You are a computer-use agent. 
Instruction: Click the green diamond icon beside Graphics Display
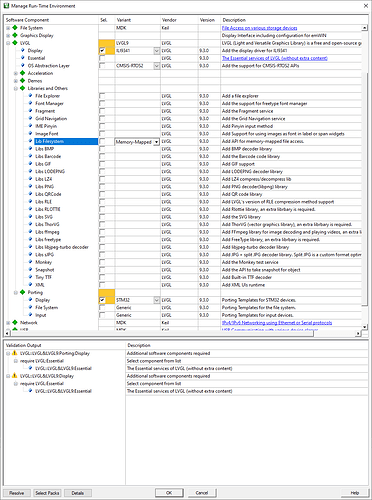point(15,35)
